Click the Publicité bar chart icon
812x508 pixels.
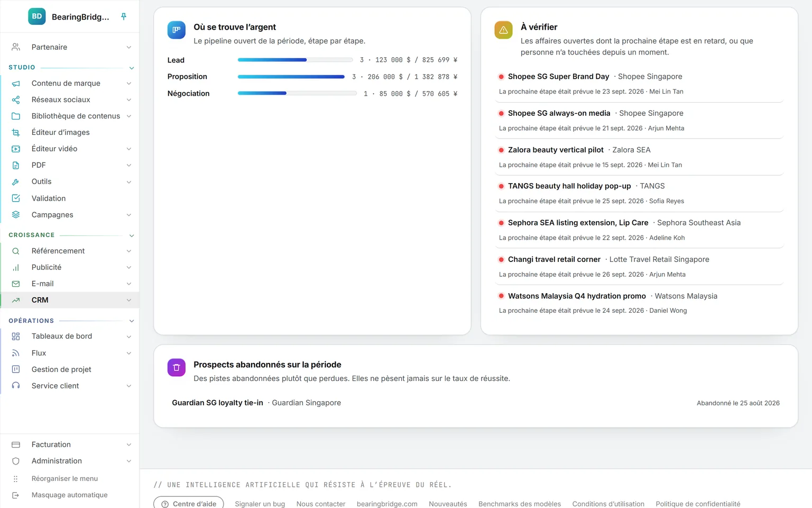tap(16, 267)
